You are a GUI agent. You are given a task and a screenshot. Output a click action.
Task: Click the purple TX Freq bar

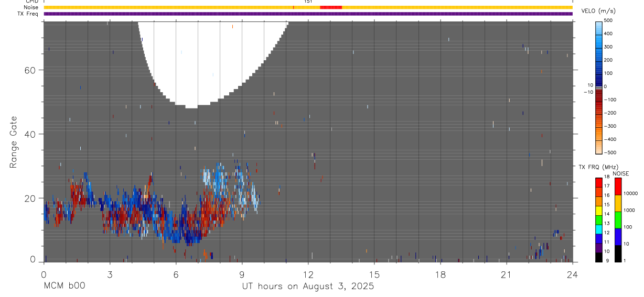308,14
